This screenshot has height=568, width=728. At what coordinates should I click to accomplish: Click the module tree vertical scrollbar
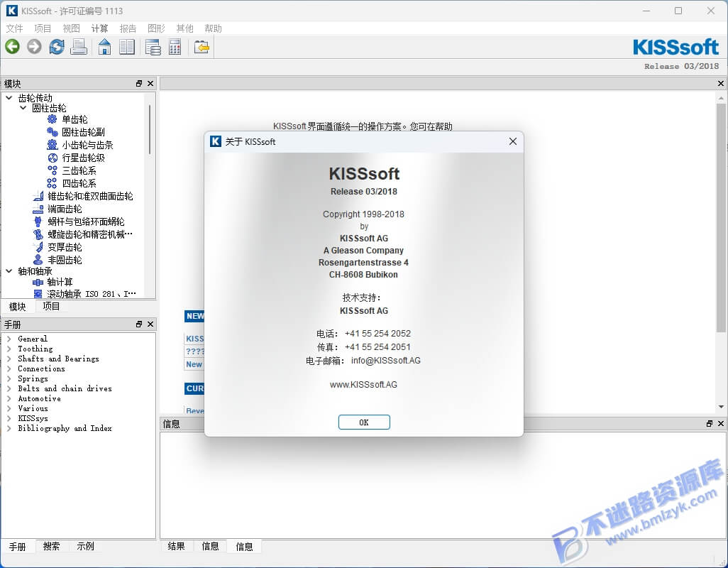tap(150, 130)
